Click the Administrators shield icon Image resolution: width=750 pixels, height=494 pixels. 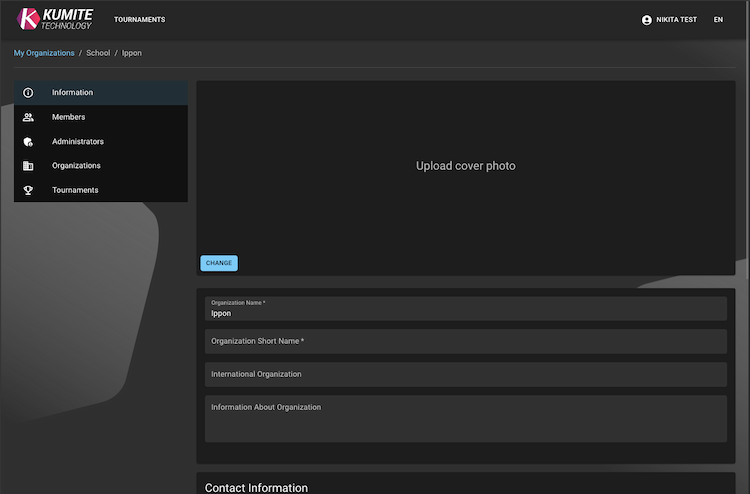pyautogui.click(x=28, y=142)
